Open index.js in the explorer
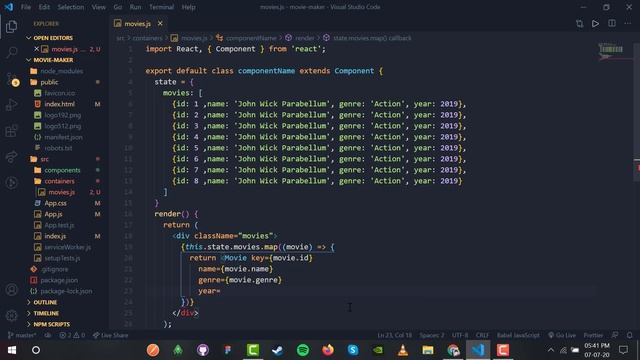Viewport: 640px width, 360px height. (x=55, y=236)
